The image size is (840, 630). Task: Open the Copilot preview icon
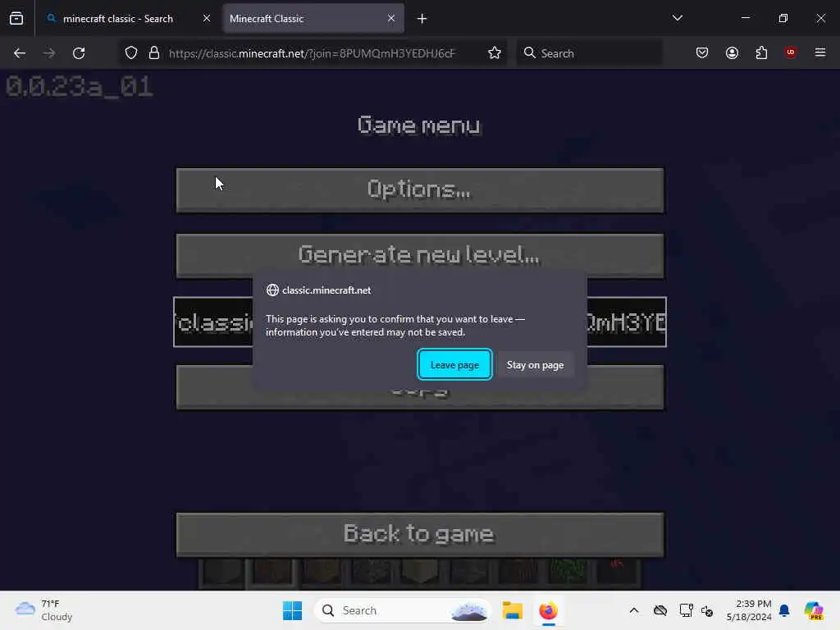[814, 610]
